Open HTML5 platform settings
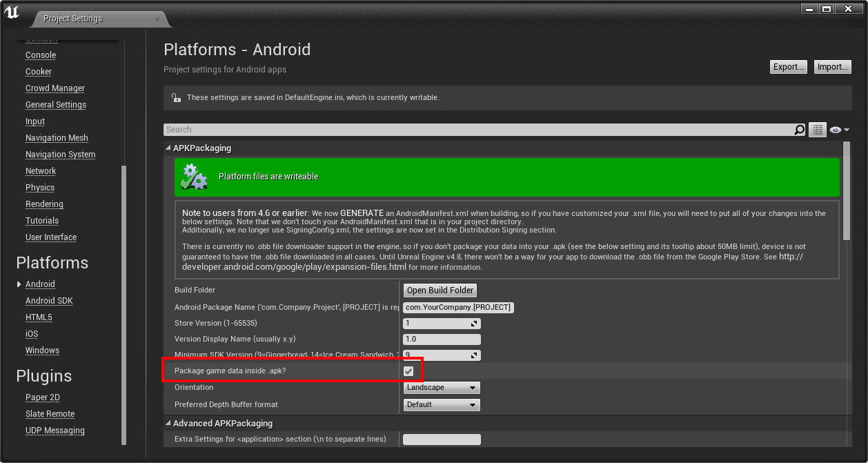This screenshot has width=868, height=463. tap(39, 317)
